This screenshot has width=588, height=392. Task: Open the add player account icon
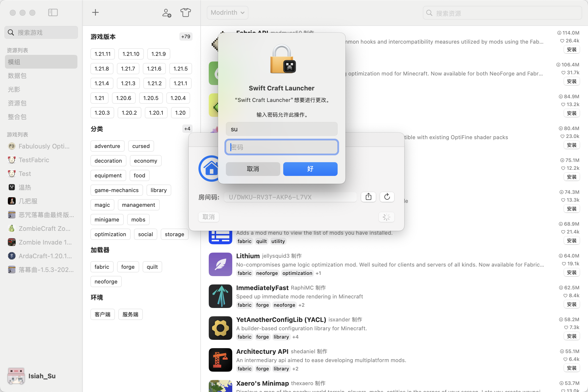point(167,13)
